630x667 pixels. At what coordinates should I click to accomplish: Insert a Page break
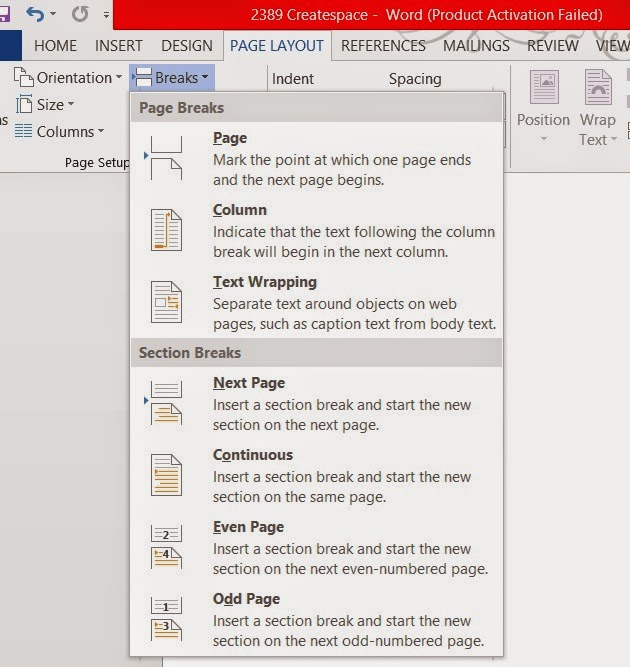point(316,159)
